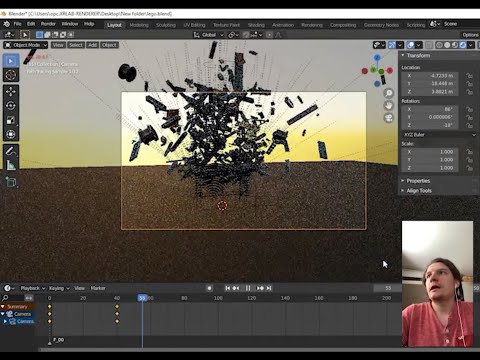Viewport: 480px width, 360px height.
Task: Choose the Invert selection mode icon
Action: pos(63,35)
